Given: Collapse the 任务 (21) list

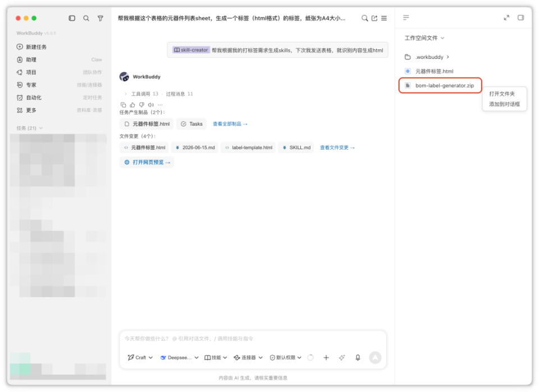Looking at the screenshot, I should (x=30, y=128).
